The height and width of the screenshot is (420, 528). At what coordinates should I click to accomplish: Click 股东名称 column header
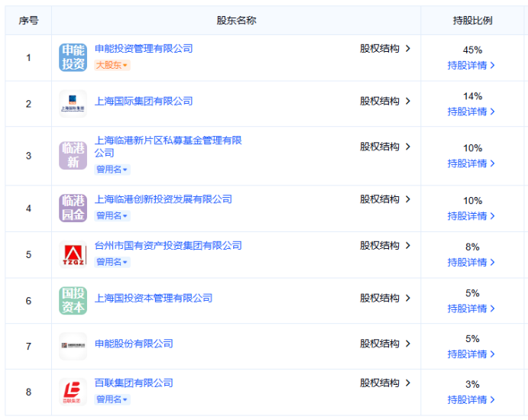click(x=236, y=21)
